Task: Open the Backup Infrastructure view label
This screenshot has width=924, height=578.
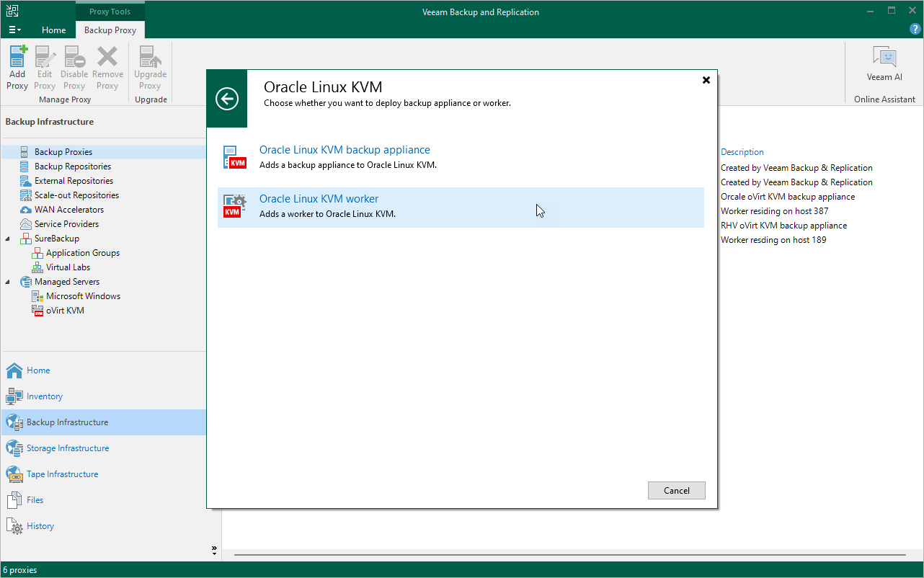Action: click(68, 422)
